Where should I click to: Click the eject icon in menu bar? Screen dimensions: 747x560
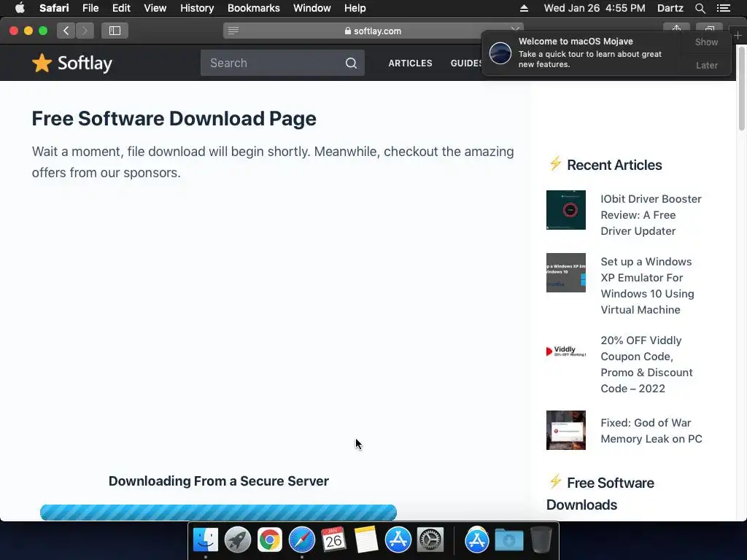[x=524, y=8]
